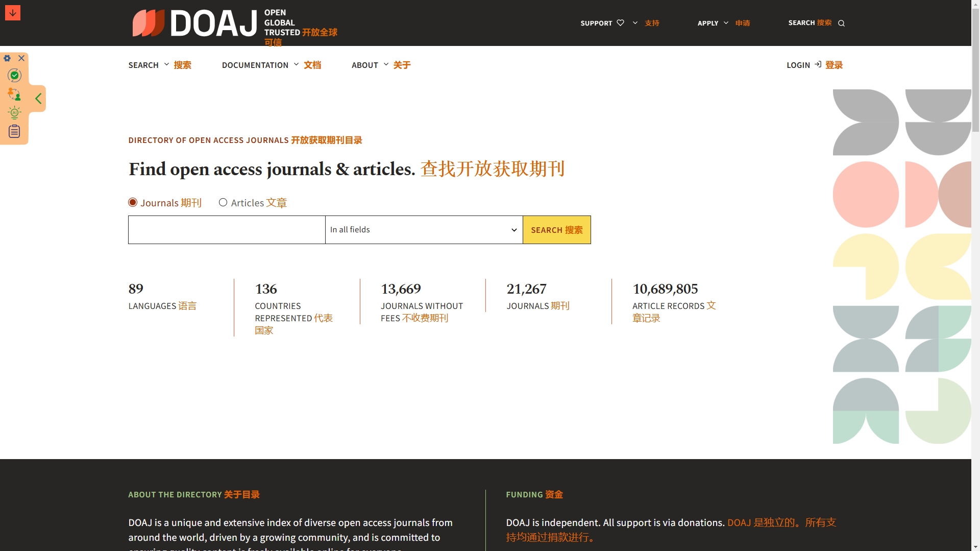This screenshot has width=980, height=551.
Task: Click the clipboard list icon
Action: coord(14,131)
